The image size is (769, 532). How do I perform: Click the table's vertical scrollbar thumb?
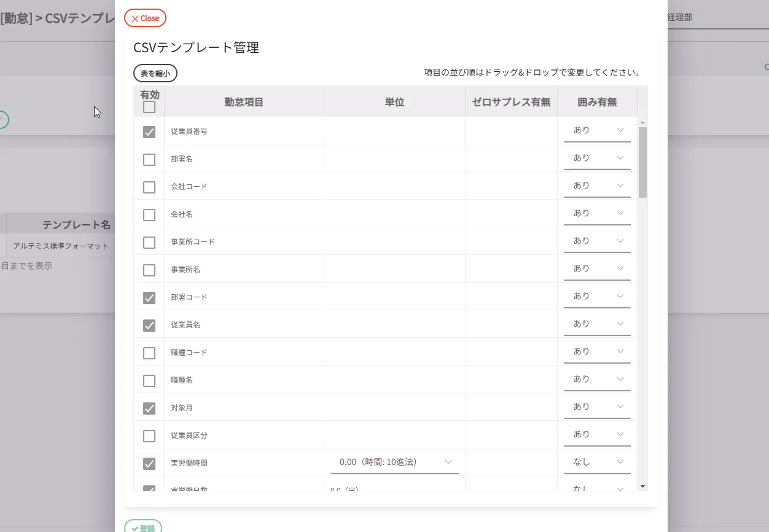642,162
